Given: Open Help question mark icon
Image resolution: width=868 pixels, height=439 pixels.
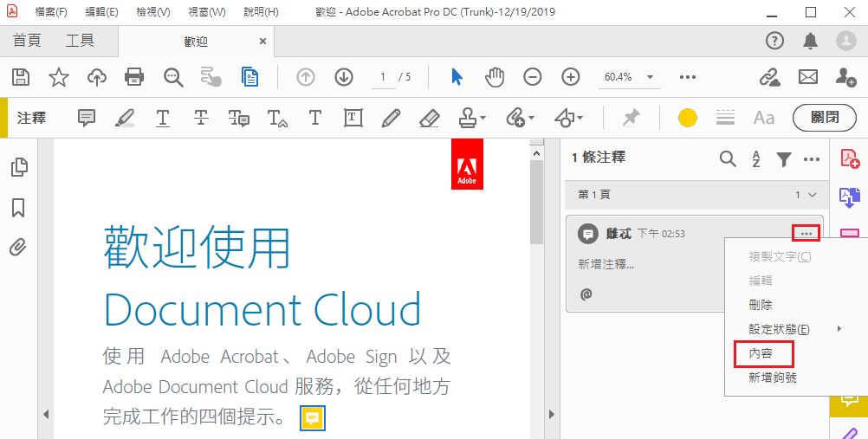Looking at the screenshot, I should coord(774,41).
